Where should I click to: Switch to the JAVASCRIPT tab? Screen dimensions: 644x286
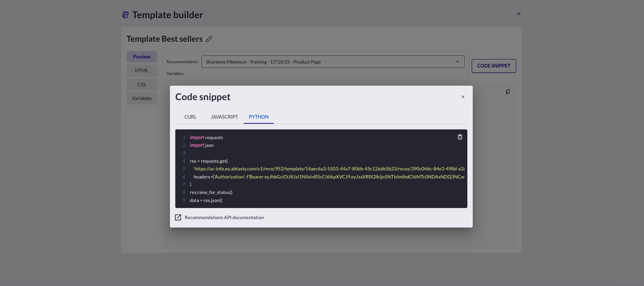(x=224, y=117)
